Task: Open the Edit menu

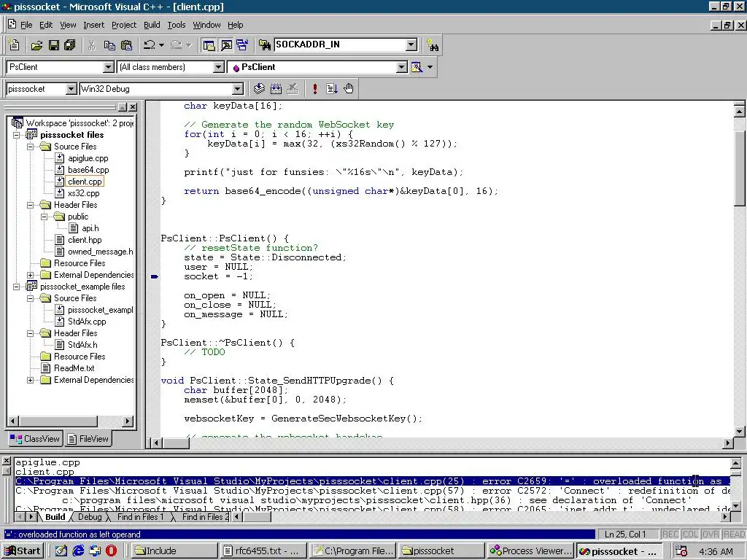Action: (x=46, y=25)
